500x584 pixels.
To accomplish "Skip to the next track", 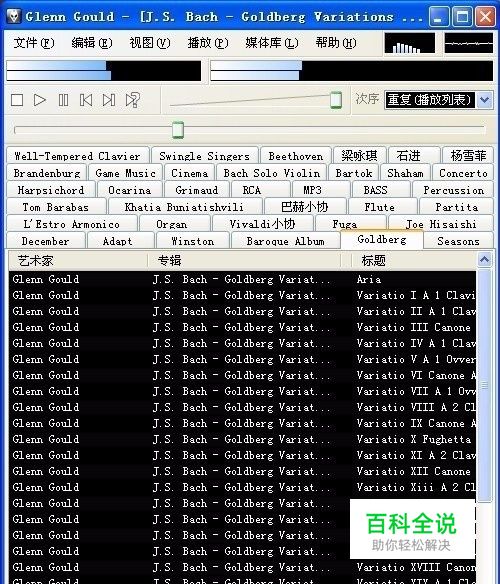I will pyautogui.click(x=109, y=100).
